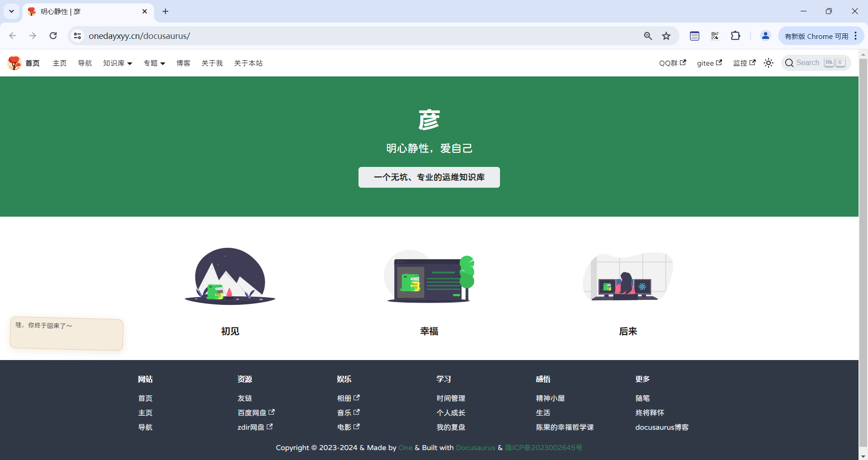
Task: Click the QR code icon in the toolbar
Action: point(714,36)
